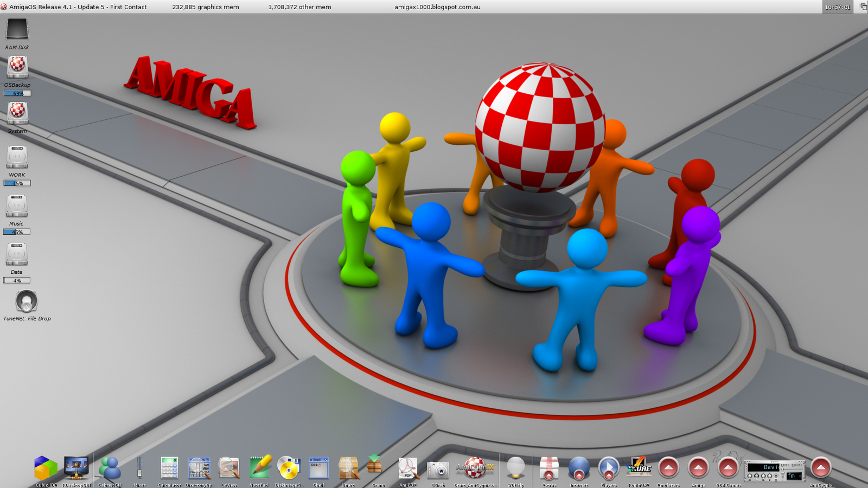868x488 pixels.
Task: Click the stop button in TuneNet
Action: point(769,476)
